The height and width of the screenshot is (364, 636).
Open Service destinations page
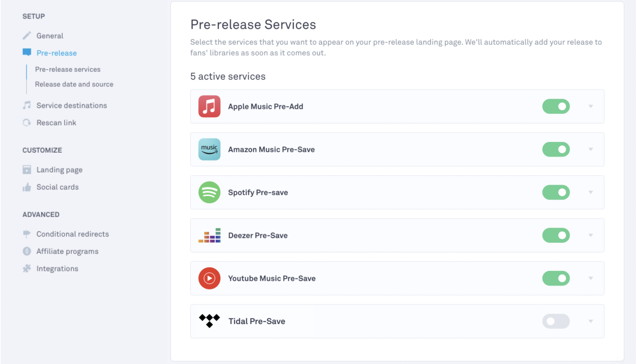point(72,105)
